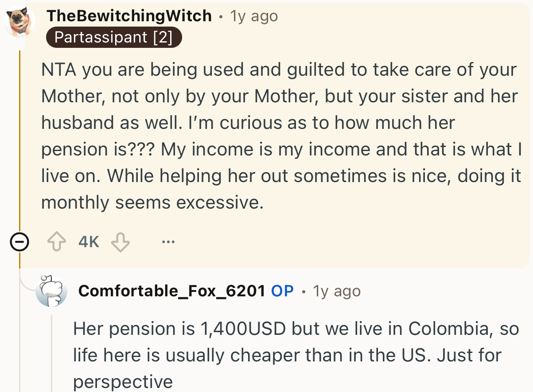Screen dimensions: 533x392
Task: Click Comfortable_Fox_6201's avatar image
Action: click(52, 291)
